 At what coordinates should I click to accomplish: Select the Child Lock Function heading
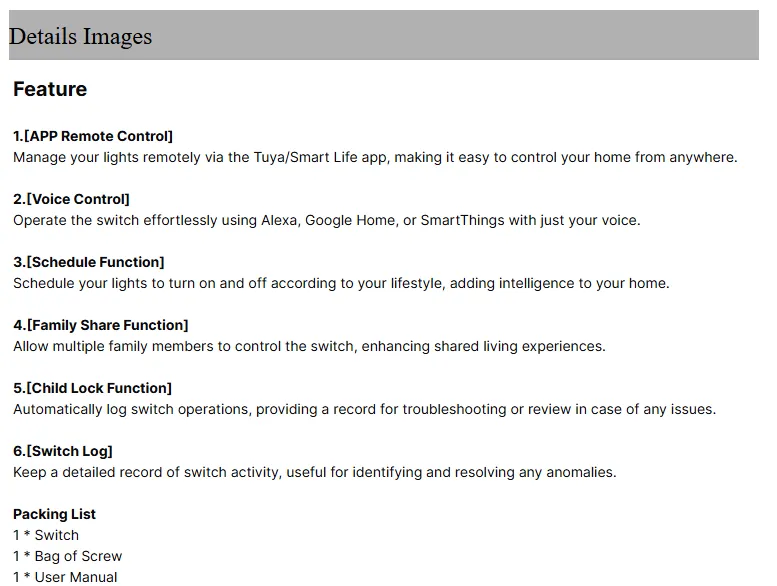(x=93, y=388)
